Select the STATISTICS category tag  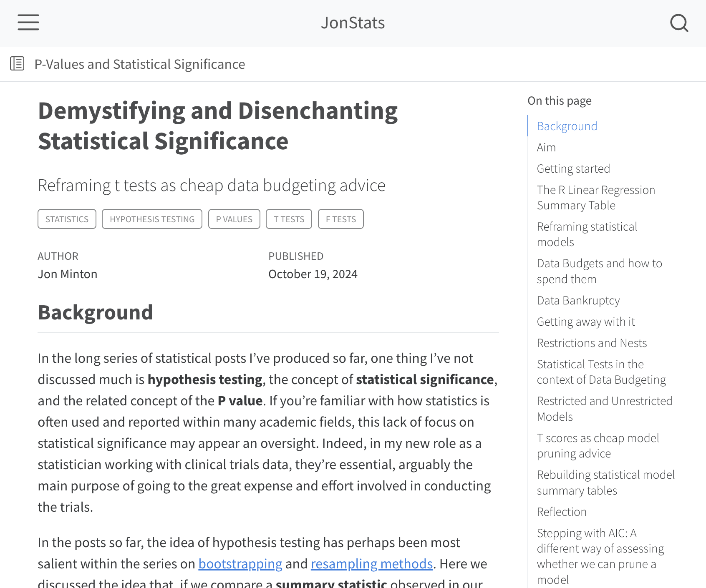point(67,219)
